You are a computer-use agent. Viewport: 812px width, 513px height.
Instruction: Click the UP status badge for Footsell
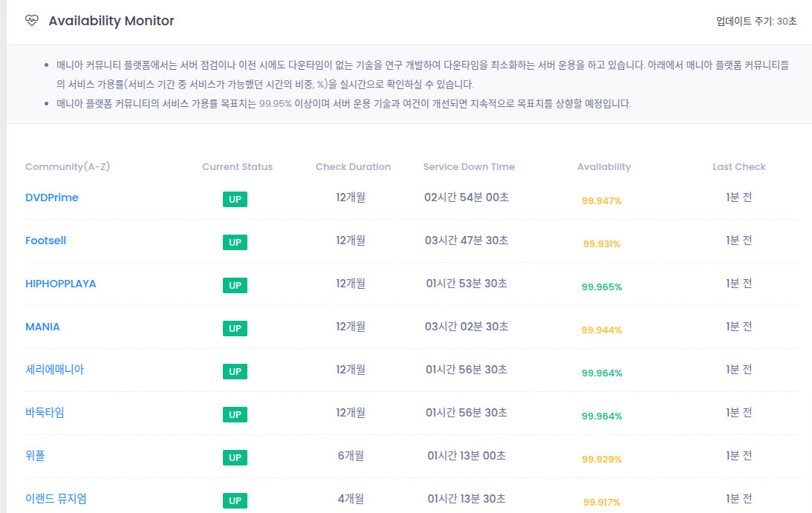tap(235, 242)
